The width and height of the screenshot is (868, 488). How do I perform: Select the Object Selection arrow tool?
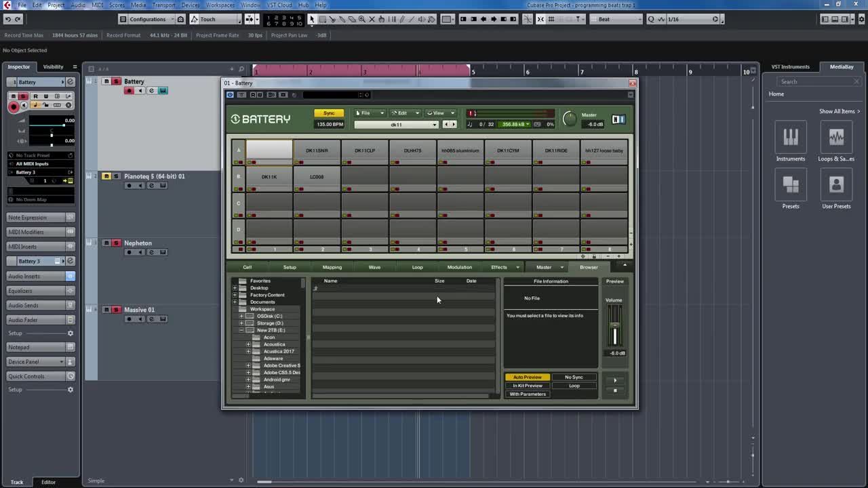[x=311, y=19]
